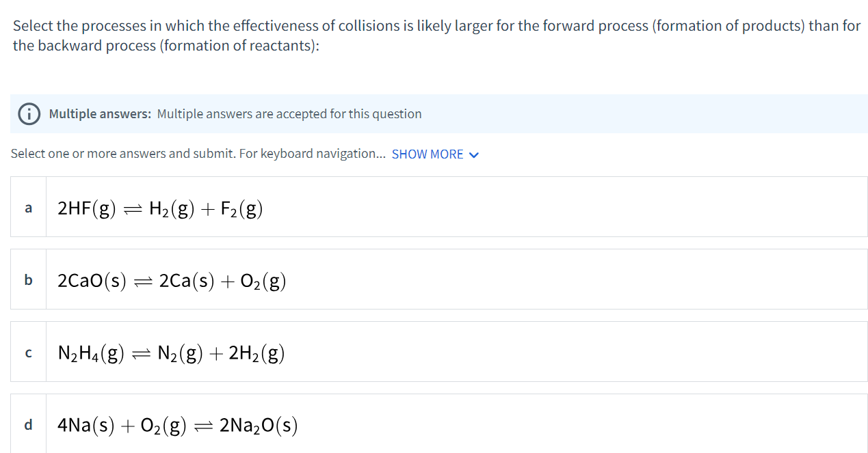Click the equation 4Na(s) + O2(g) ⇌ 2Na2O(s)

click(177, 425)
